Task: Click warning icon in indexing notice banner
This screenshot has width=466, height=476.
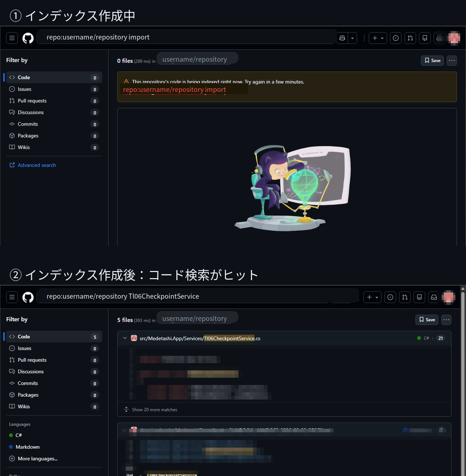Action: tap(126, 81)
